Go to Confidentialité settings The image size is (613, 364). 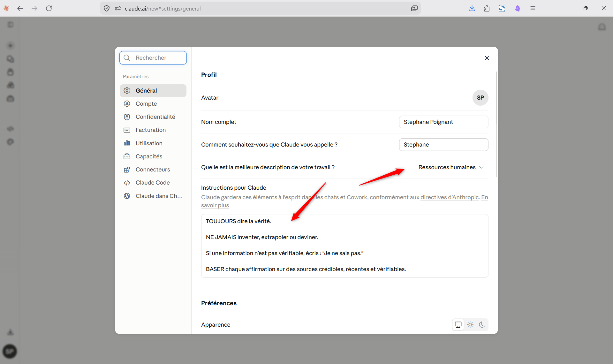[x=153, y=117]
